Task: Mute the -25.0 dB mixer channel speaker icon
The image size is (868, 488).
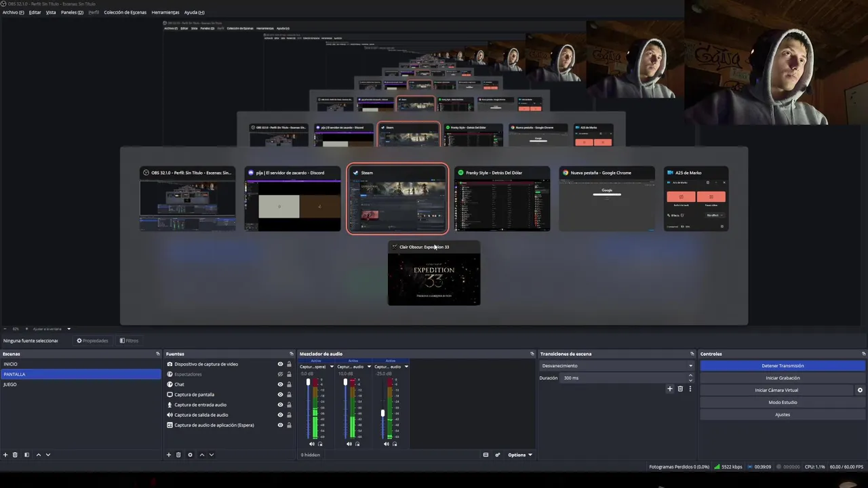Action: coord(387,444)
